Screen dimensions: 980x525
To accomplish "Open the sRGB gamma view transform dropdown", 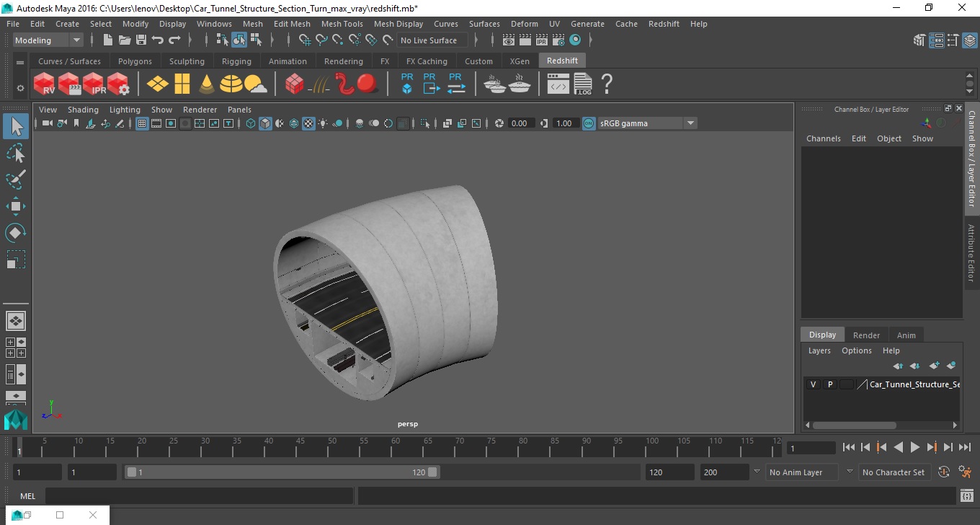I will [x=646, y=123].
